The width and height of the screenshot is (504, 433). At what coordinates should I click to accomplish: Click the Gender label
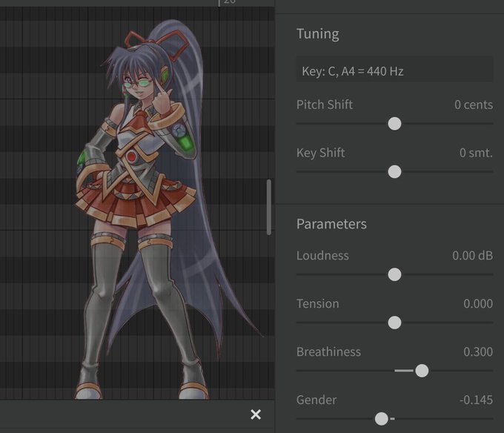pos(316,400)
